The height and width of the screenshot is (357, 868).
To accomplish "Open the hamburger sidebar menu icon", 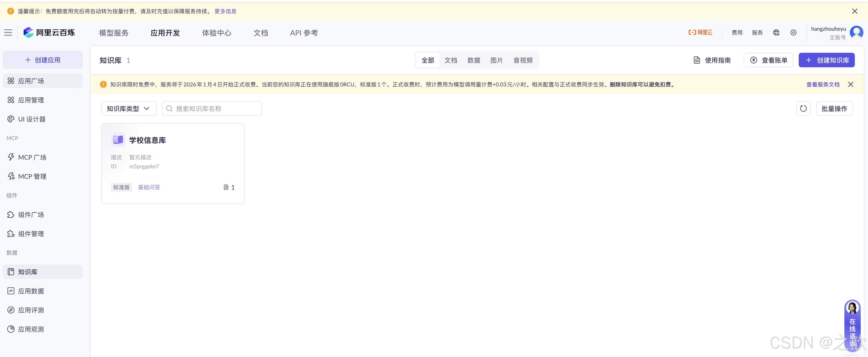I will click(x=8, y=33).
